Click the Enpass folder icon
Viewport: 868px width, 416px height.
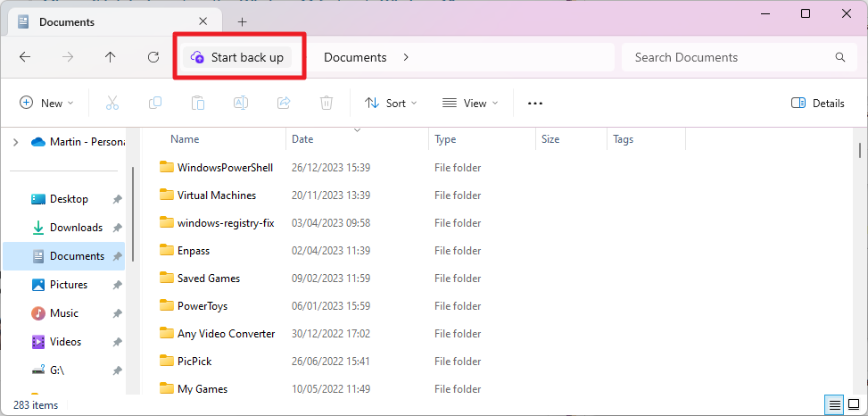[x=167, y=250]
